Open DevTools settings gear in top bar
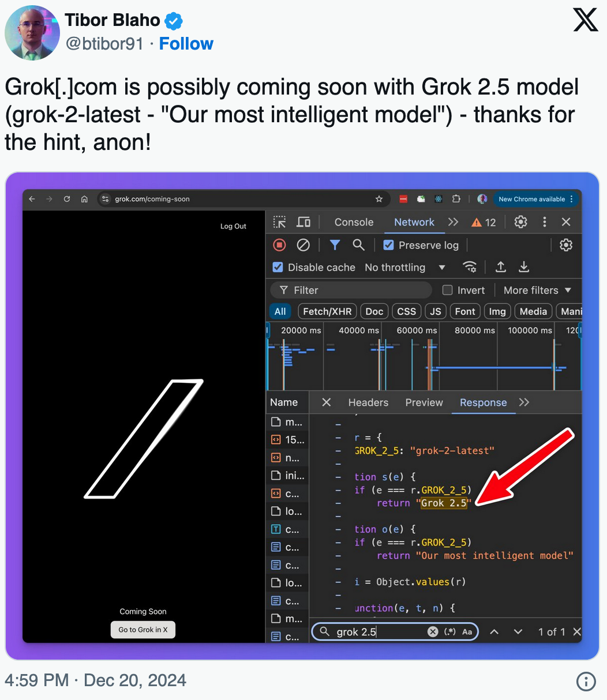 (520, 222)
